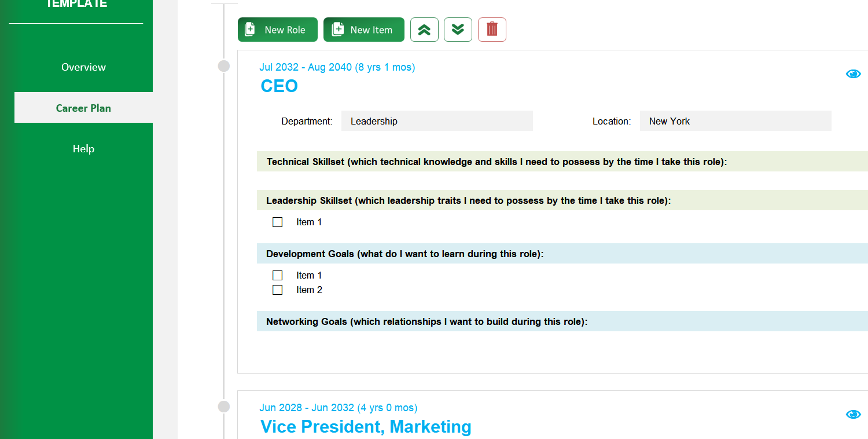Toggle eye icon for Vice President, Marketing
This screenshot has width=868, height=439.
(x=853, y=414)
